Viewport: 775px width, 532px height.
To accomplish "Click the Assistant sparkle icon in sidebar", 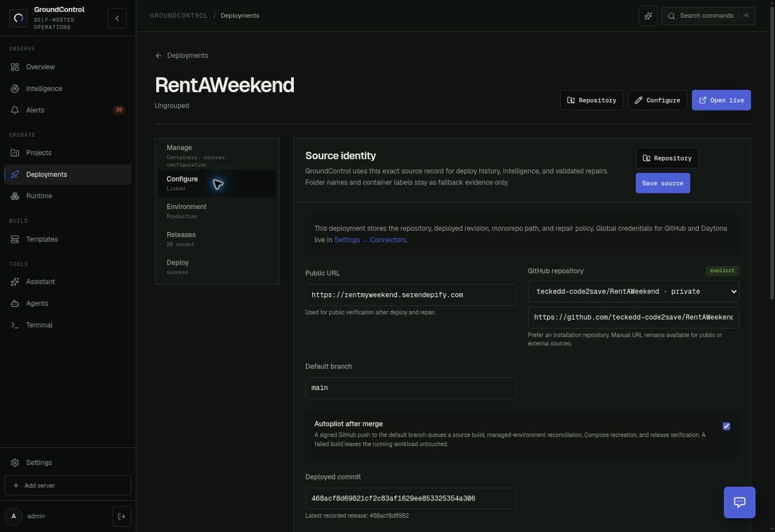I will point(15,282).
